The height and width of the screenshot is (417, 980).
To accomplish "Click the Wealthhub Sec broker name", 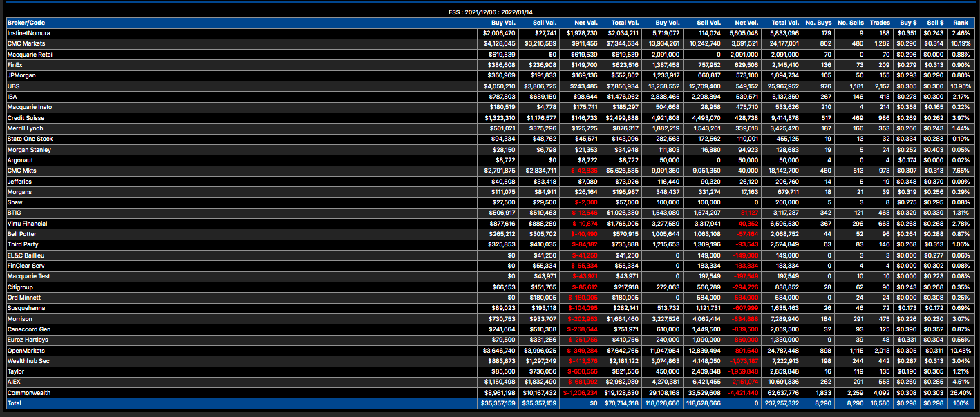I will click(28, 361).
